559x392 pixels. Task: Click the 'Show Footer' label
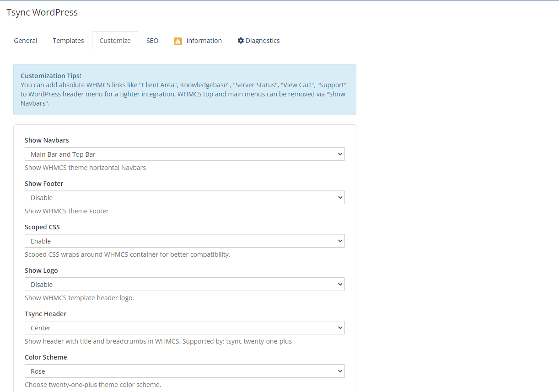pyautogui.click(x=44, y=184)
